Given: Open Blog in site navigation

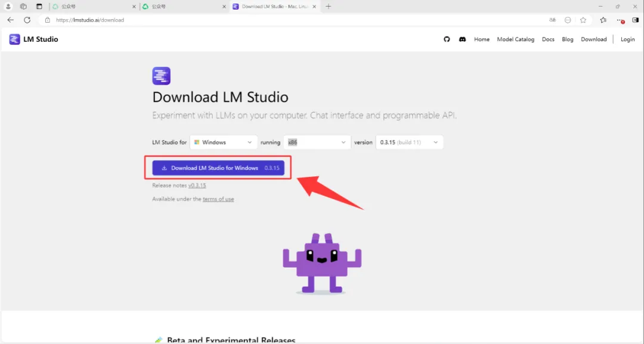Looking at the screenshot, I should 568,39.
